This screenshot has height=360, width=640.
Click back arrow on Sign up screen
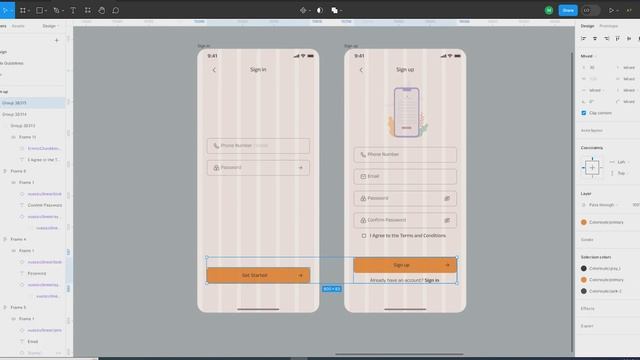361,70
